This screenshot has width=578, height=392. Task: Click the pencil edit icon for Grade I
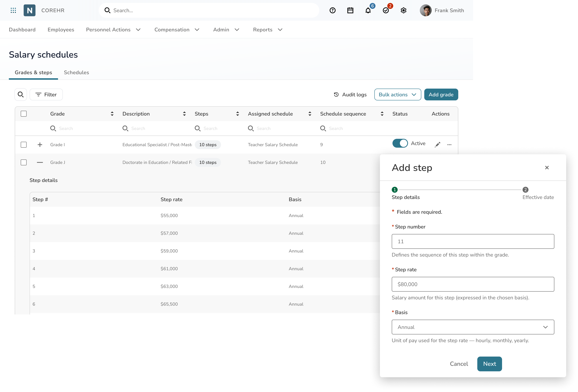point(438,145)
